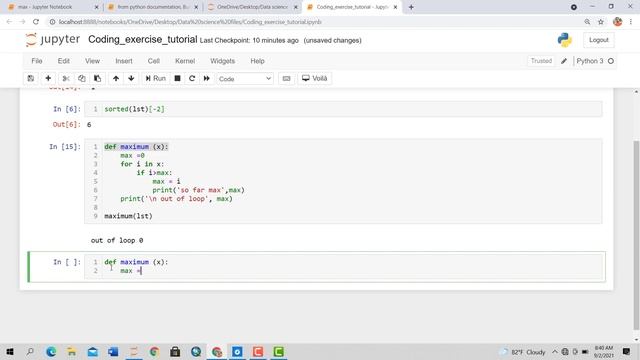Open the Edit menu
This screenshot has height=360, width=640.
coord(64,61)
